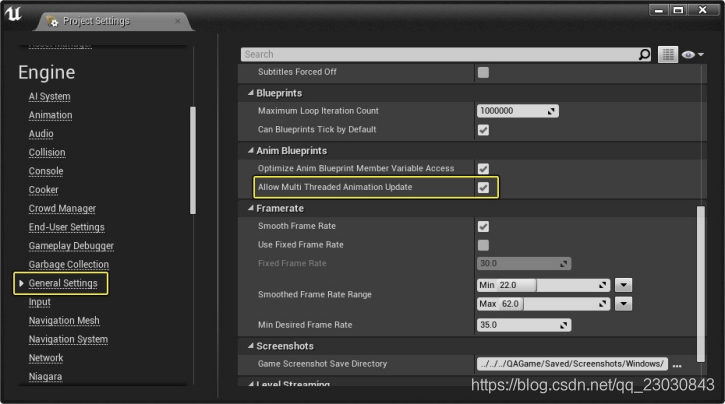Open Console settings
The width and height of the screenshot is (725, 404).
pos(46,171)
